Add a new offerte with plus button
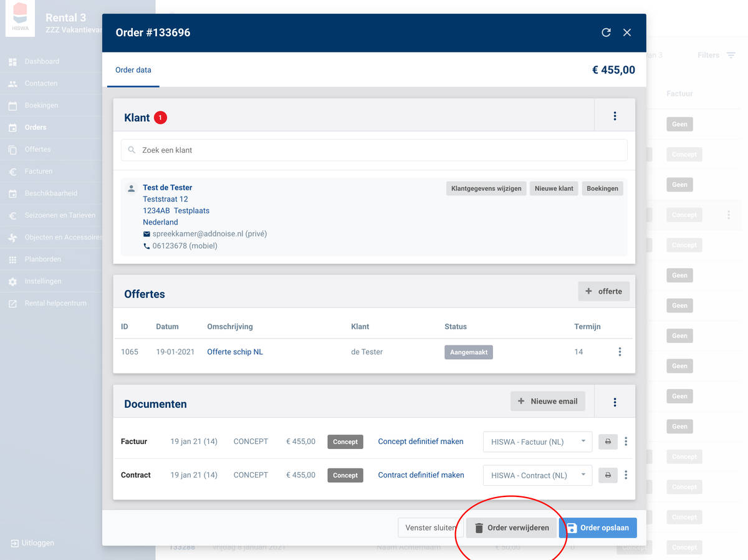 603,291
